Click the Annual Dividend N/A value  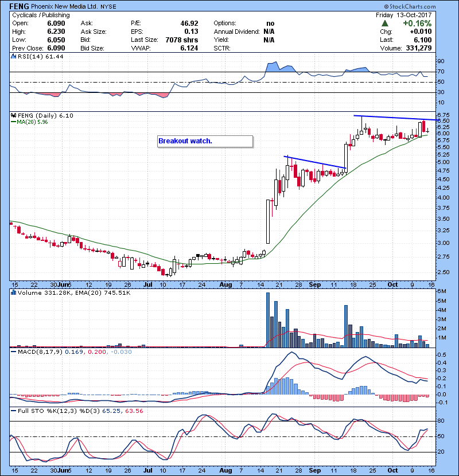(x=269, y=32)
